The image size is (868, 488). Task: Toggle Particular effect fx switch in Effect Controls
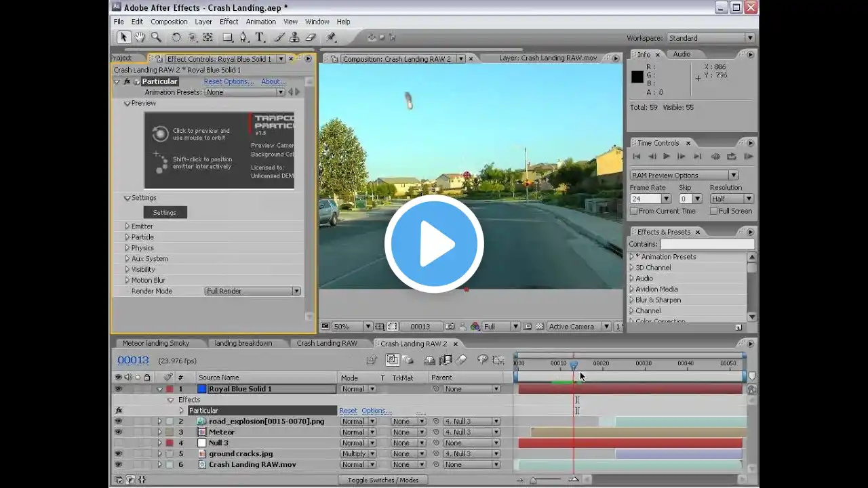(x=127, y=81)
